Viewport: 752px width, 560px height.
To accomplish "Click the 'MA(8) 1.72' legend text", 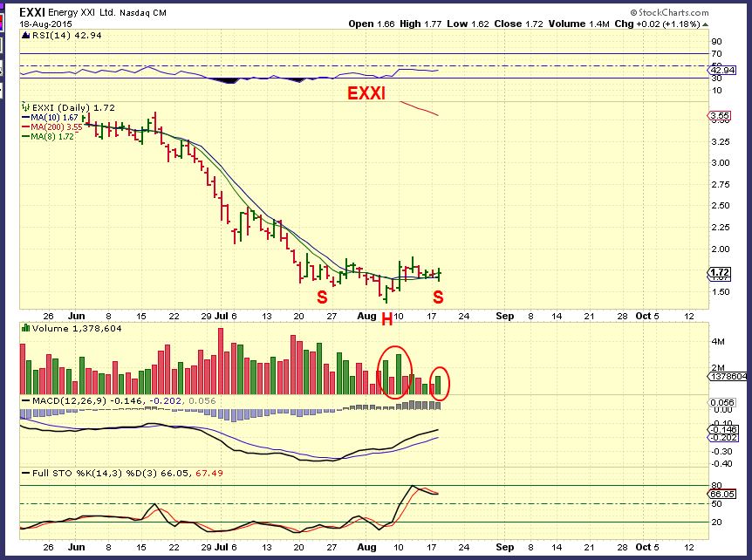I will pos(52,137).
